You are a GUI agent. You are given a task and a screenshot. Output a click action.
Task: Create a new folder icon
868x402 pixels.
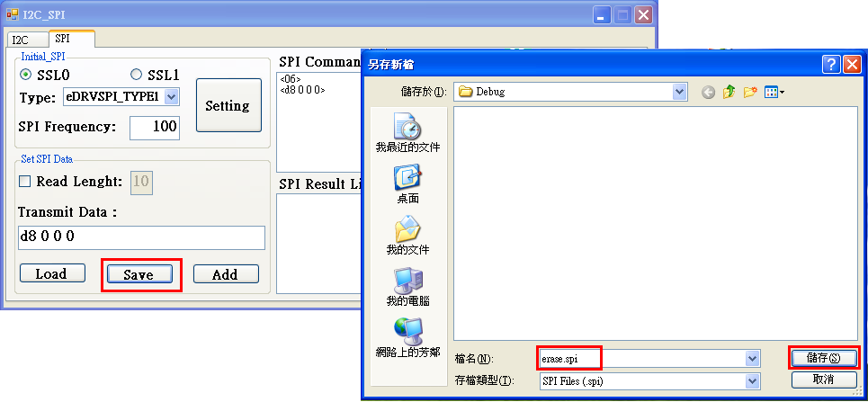pyautogui.click(x=750, y=92)
